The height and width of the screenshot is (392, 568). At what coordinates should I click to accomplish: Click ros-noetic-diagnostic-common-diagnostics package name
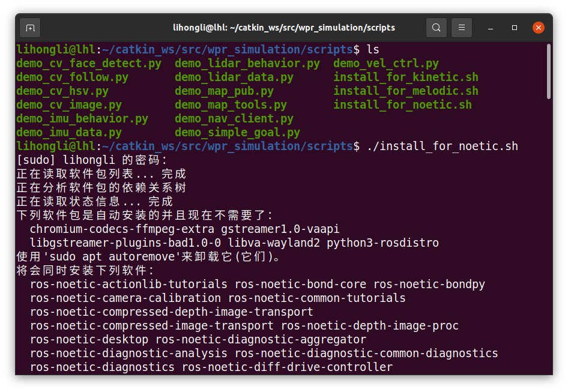pos(366,353)
